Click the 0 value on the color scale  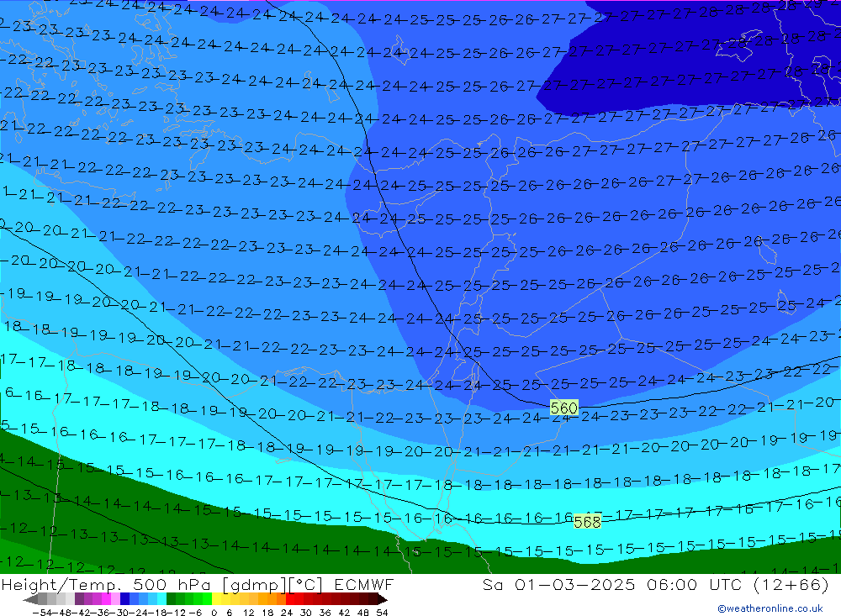point(214,613)
